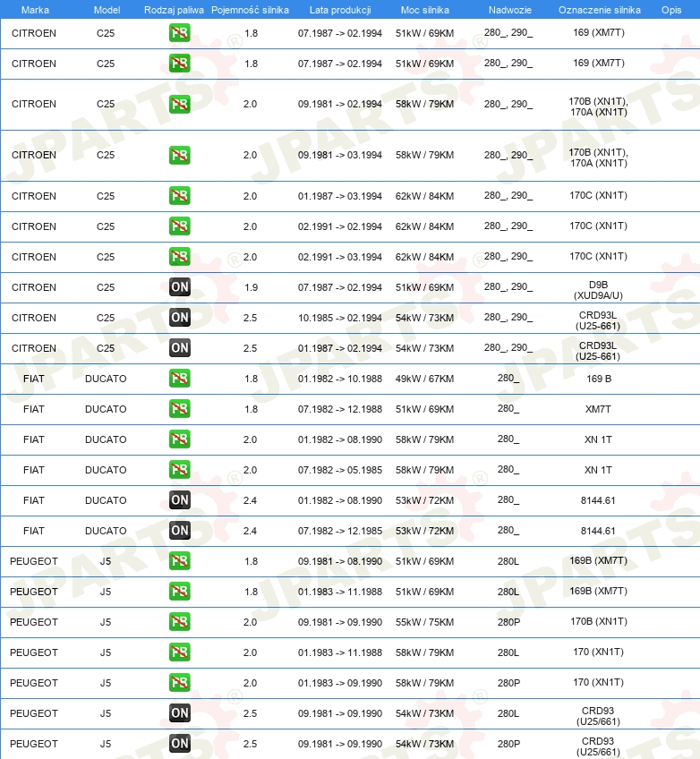Click power value 55kW / 75KM
Viewport: 700px width, 759px height.
pyautogui.click(x=424, y=622)
